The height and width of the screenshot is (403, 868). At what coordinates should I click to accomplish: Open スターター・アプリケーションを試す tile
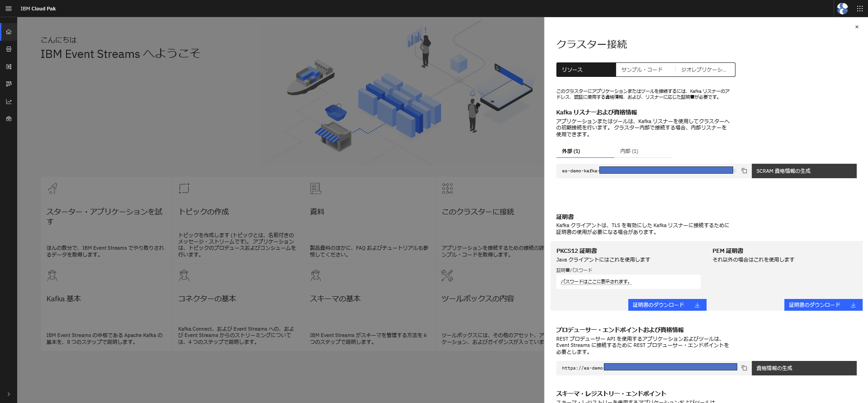coord(104,216)
